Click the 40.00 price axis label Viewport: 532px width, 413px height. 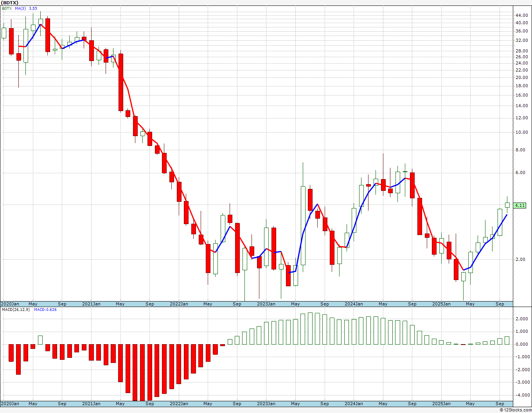(x=521, y=23)
